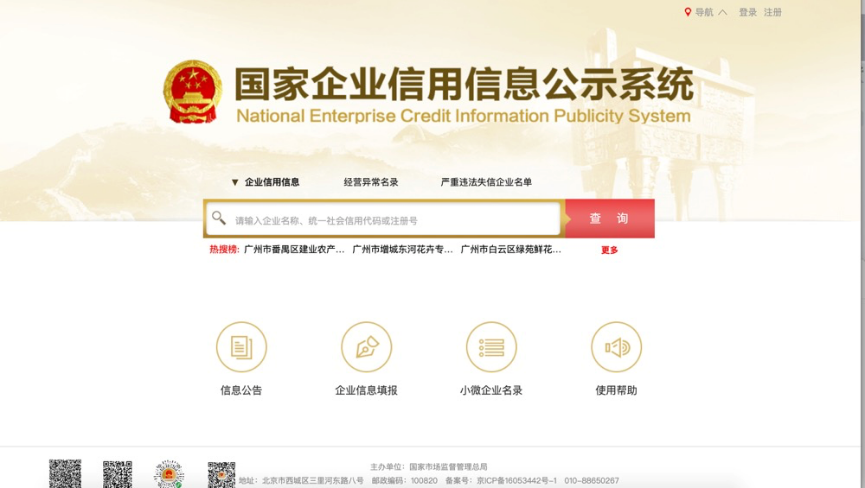Click the first QR code in footer
The image size is (865, 488).
65,473
